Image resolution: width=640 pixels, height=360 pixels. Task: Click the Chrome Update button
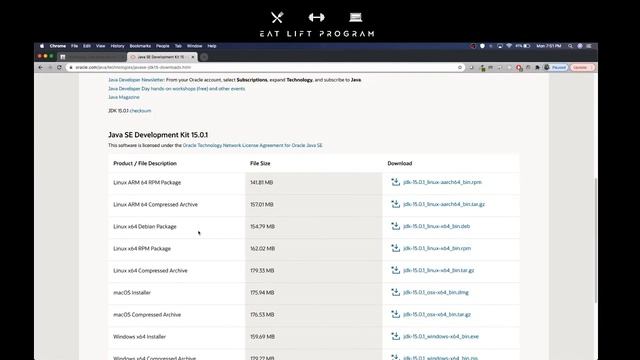coord(582,67)
